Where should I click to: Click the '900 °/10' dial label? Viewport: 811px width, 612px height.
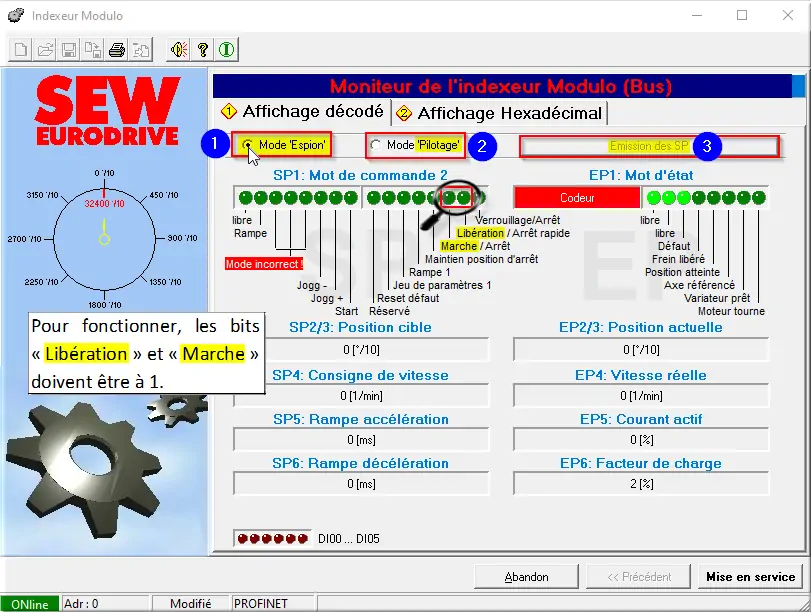[x=182, y=238]
